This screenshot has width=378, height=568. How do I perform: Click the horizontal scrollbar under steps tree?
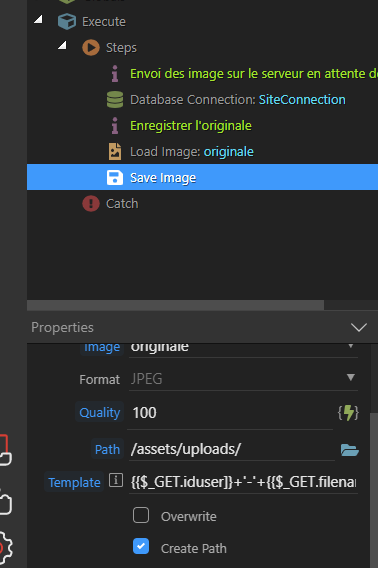[x=175, y=305]
